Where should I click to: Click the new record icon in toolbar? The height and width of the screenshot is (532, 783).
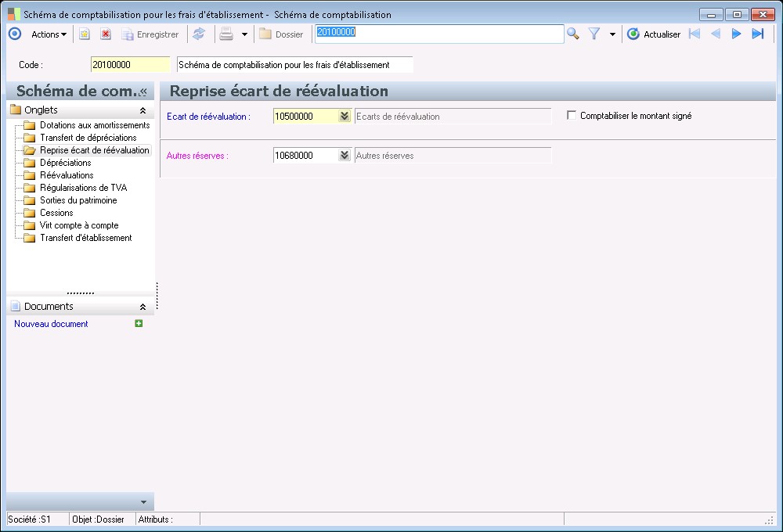coord(85,34)
